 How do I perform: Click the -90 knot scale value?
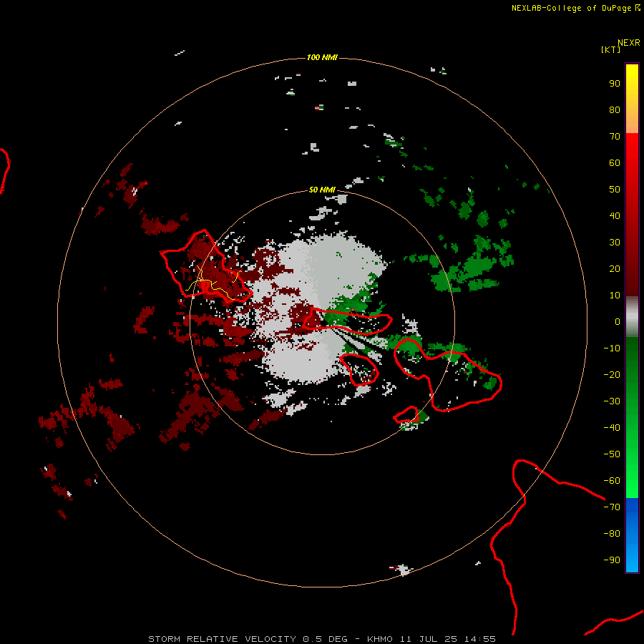612,560
